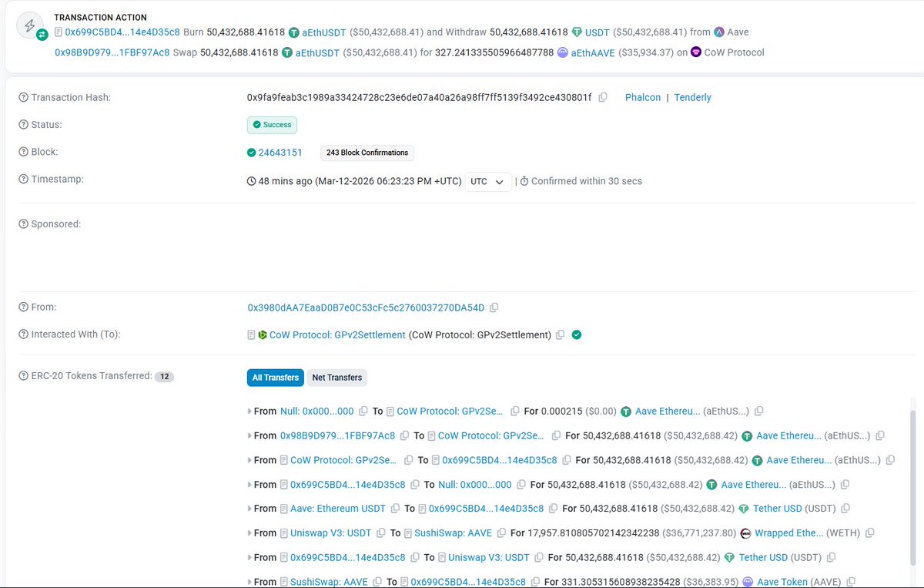The image size is (924, 588).
Task: Click the CoW Protocol logo in transaction action
Action: tap(696, 52)
